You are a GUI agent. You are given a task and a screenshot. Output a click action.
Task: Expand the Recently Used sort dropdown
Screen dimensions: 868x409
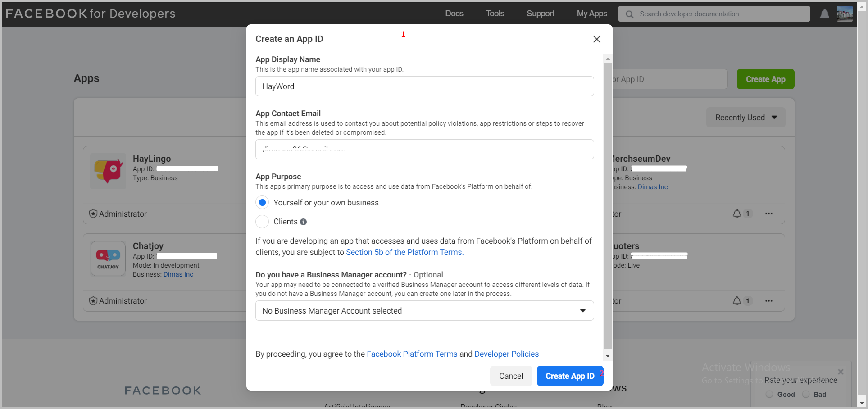745,118
